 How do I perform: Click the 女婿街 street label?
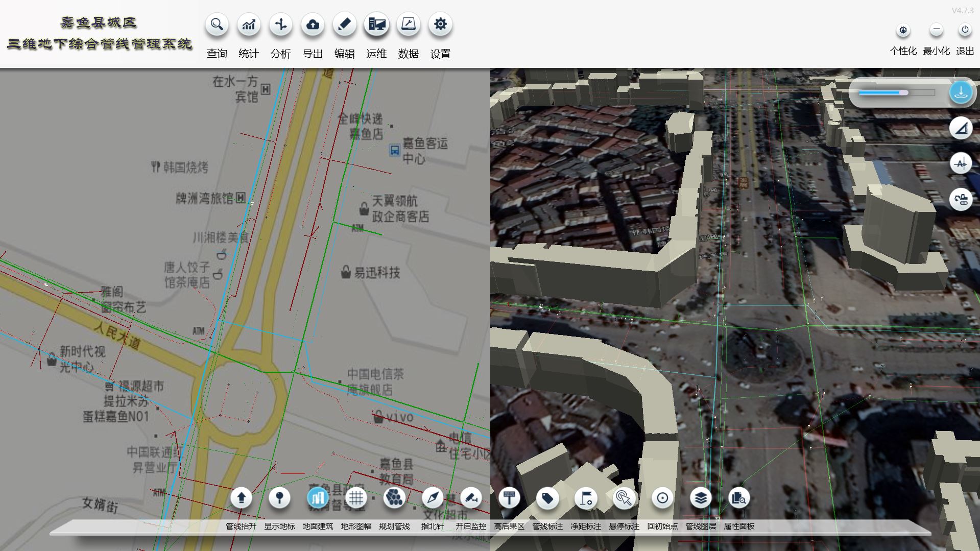pos(101,505)
